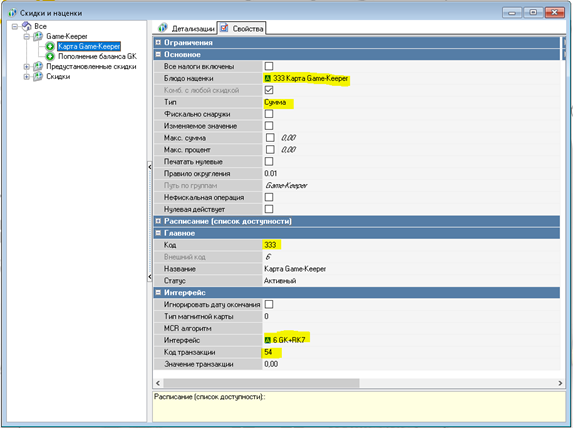Click the Название value field
This screenshot has height=428, width=573.
pyautogui.click(x=411, y=269)
